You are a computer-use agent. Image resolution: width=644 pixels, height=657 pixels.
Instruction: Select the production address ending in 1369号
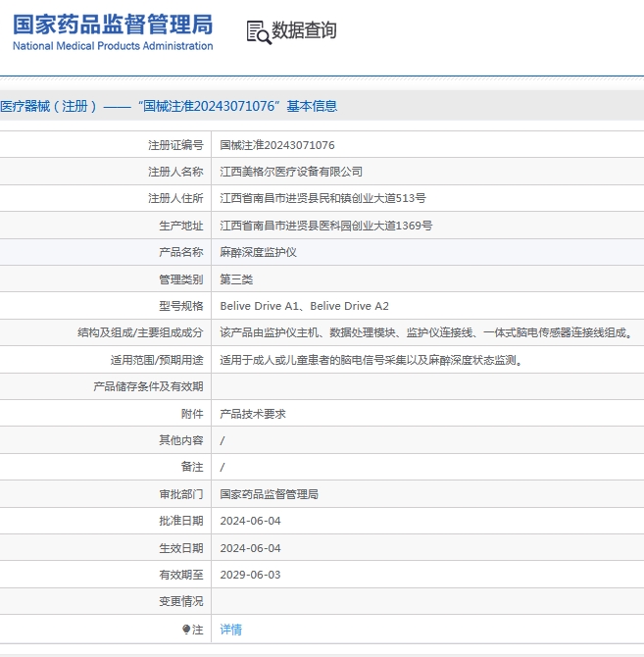click(326, 226)
